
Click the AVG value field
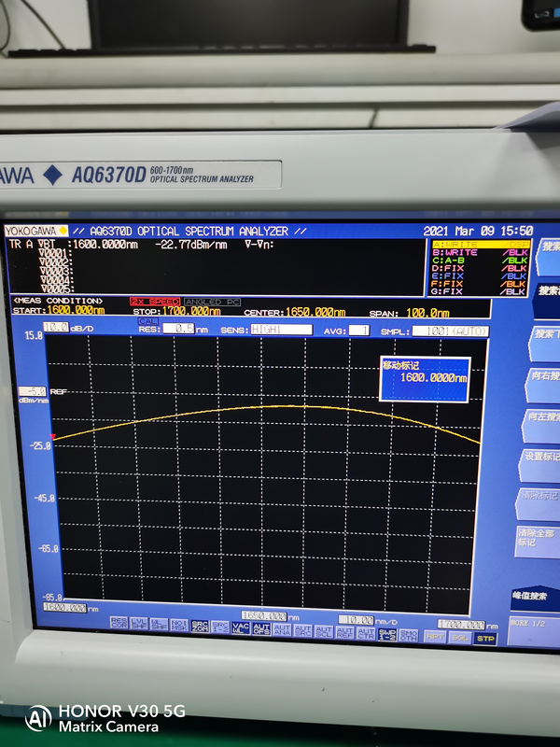359,331
